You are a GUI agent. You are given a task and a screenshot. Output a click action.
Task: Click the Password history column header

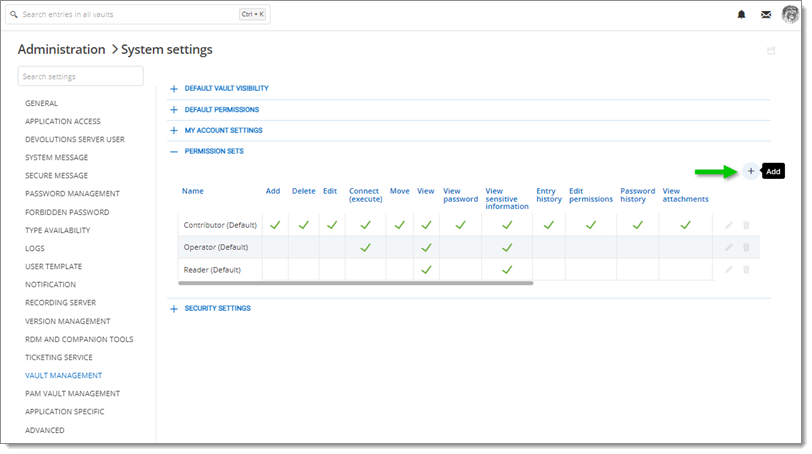[x=637, y=195]
